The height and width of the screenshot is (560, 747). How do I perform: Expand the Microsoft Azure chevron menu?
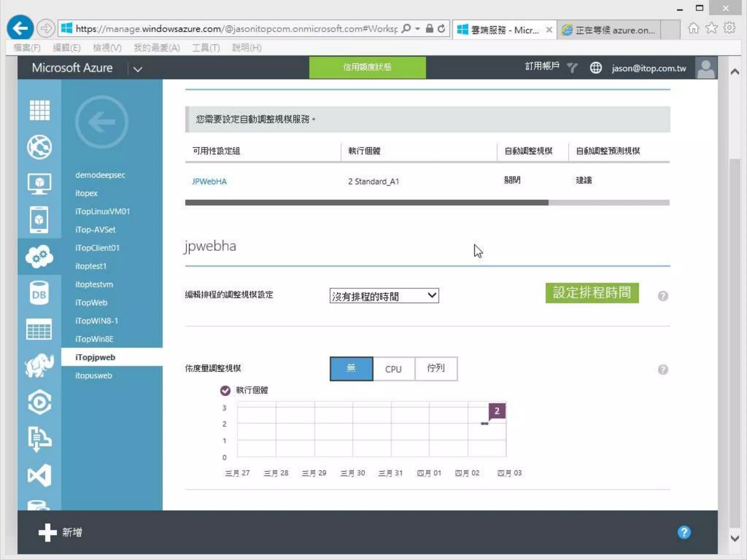pos(138,69)
